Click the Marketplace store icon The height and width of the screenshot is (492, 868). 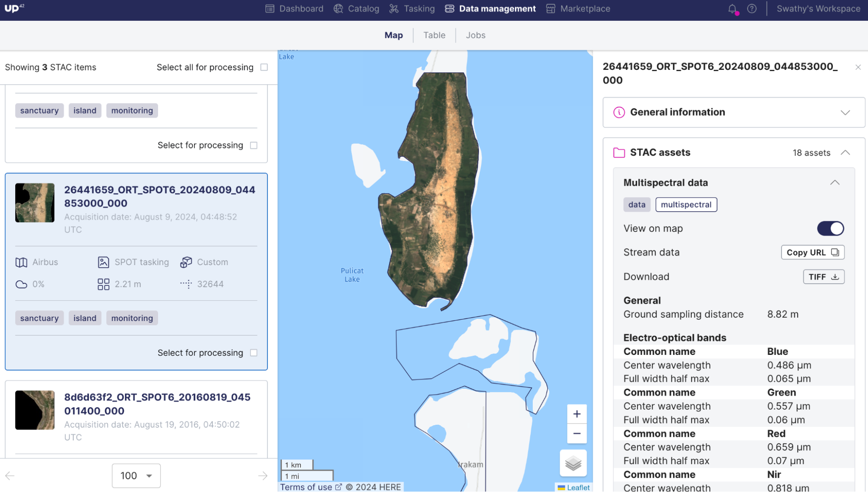pyautogui.click(x=551, y=9)
